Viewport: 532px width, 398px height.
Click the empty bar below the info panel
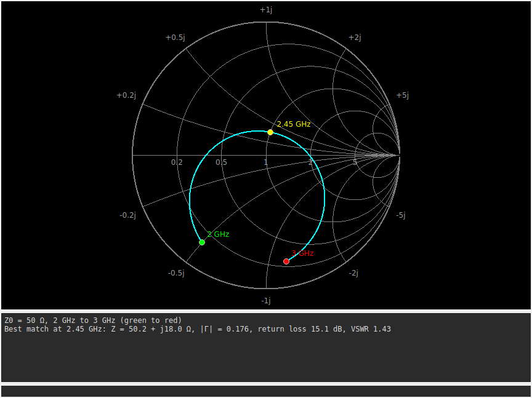coord(266,391)
